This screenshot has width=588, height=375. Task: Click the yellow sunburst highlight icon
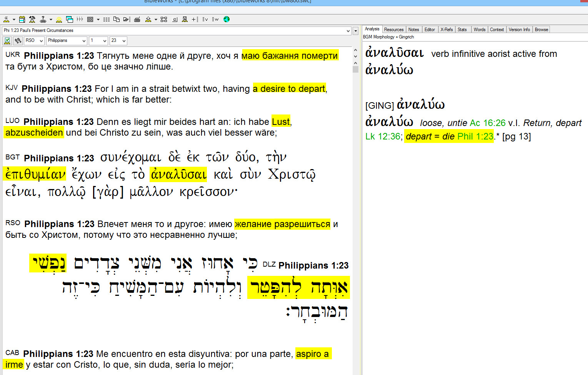[59, 19]
